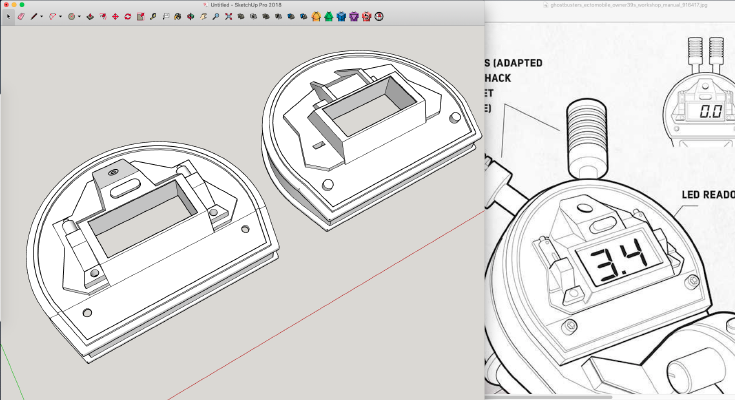The width and height of the screenshot is (735, 400).
Task: Select the Circle shapes tool
Action: [x=71, y=16]
